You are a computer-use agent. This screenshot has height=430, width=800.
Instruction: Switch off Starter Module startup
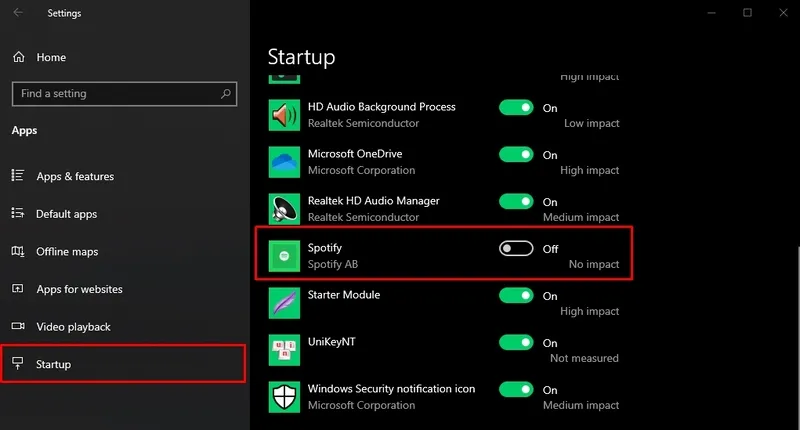pos(516,296)
